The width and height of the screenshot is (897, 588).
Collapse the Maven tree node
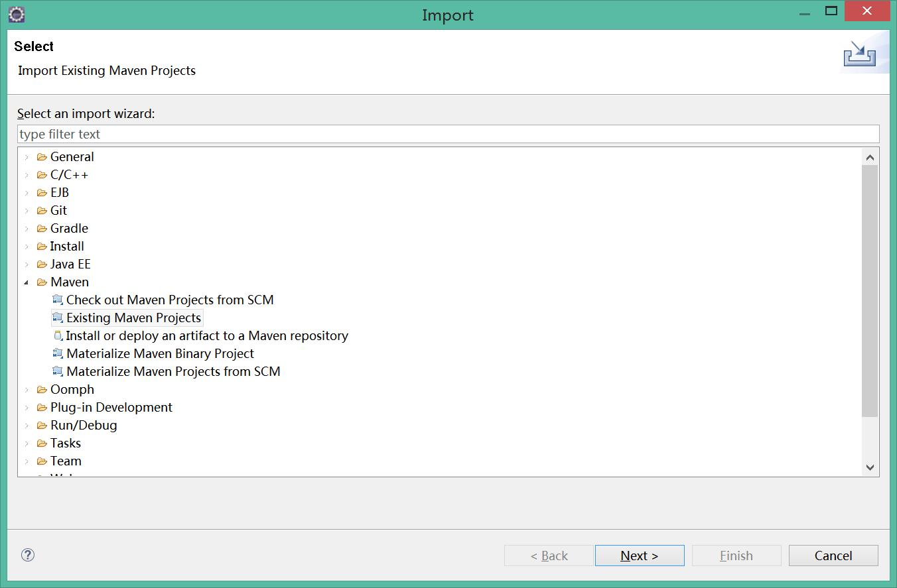tap(27, 282)
